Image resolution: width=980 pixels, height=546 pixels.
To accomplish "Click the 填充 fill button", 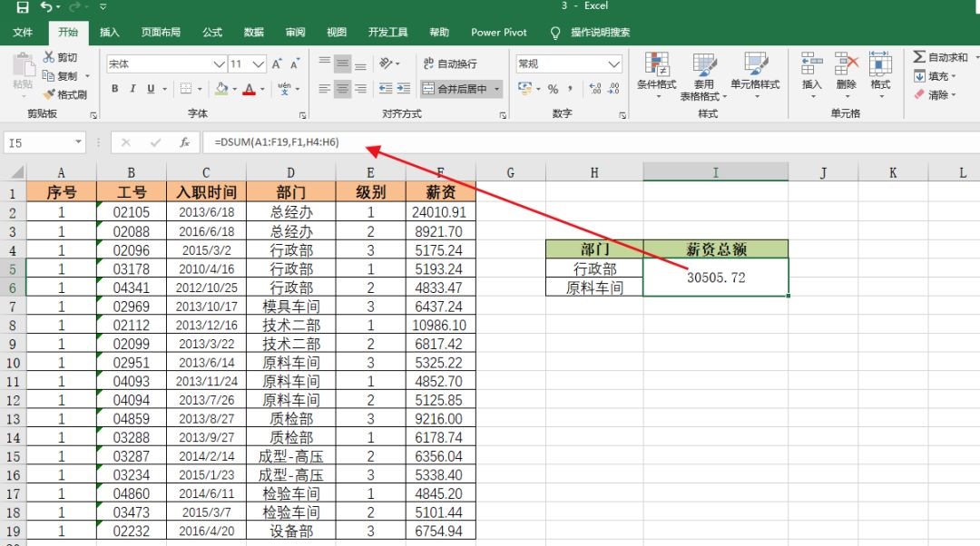I will pos(935,76).
